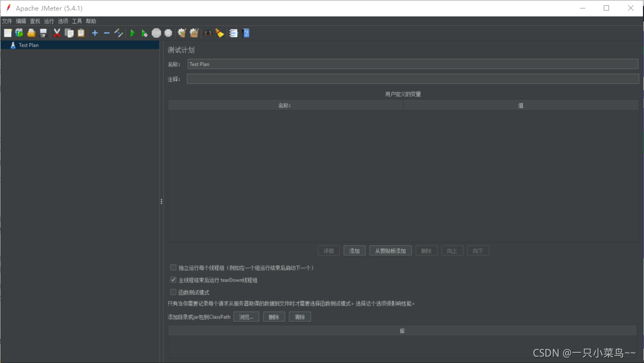The width and height of the screenshot is (644, 363).
Task: Minimize the JMeter window
Action: (582, 8)
